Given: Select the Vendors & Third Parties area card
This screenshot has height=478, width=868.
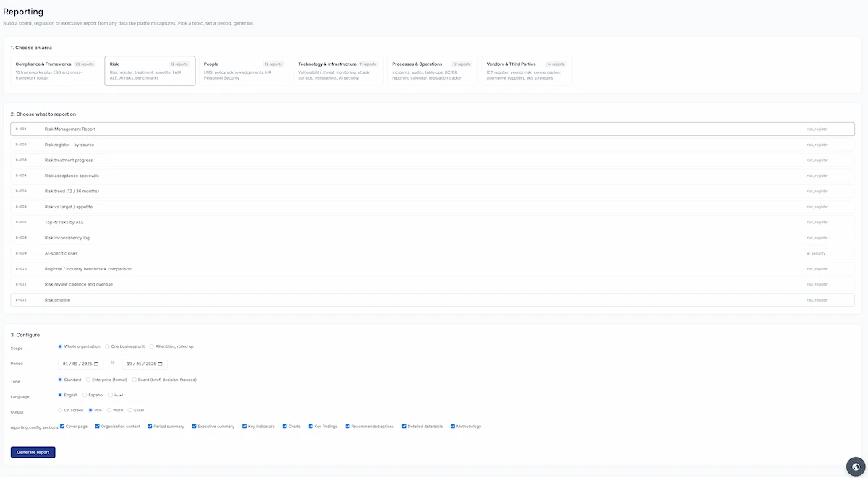Looking at the screenshot, I should tap(527, 71).
